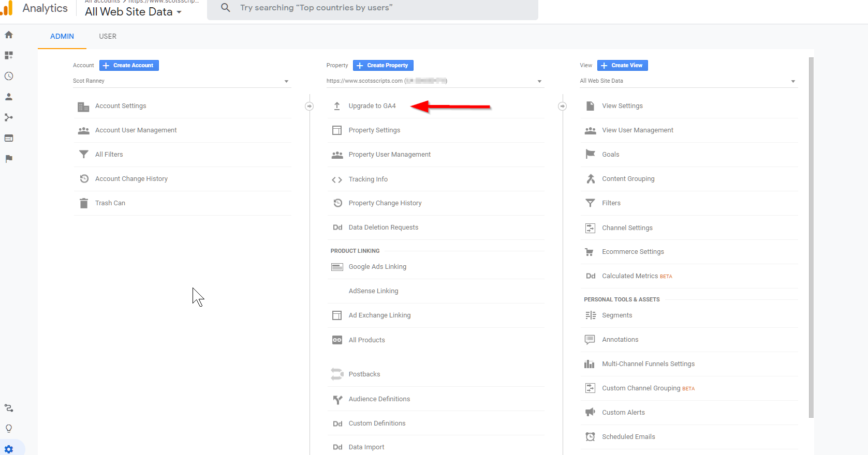This screenshot has width=868, height=455.
Task: Open Tracking Info under Property
Action: (x=368, y=179)
